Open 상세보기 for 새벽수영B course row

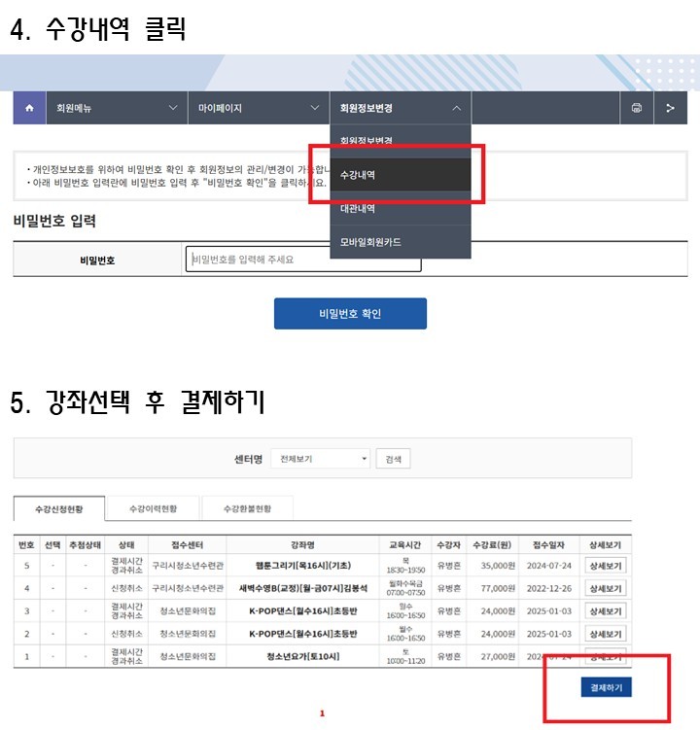(x=605, y=588)
